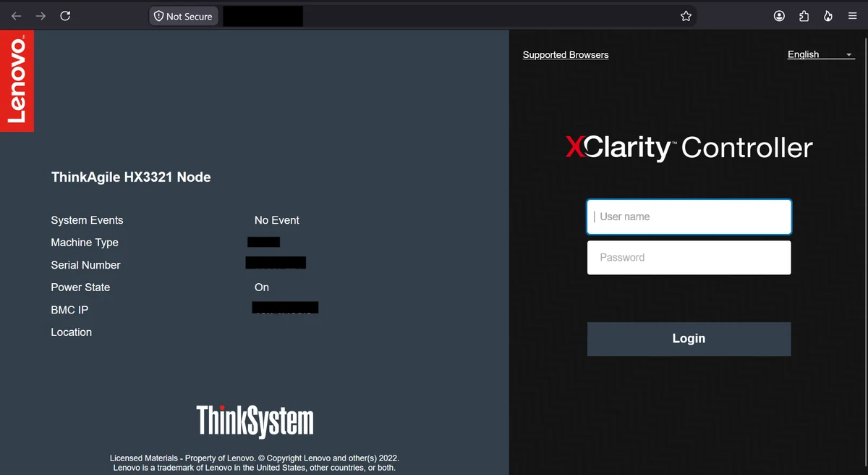Bookmark this page with the star icon
The height and width of the screenshot is (475, 868).
[x=686, y=16]
